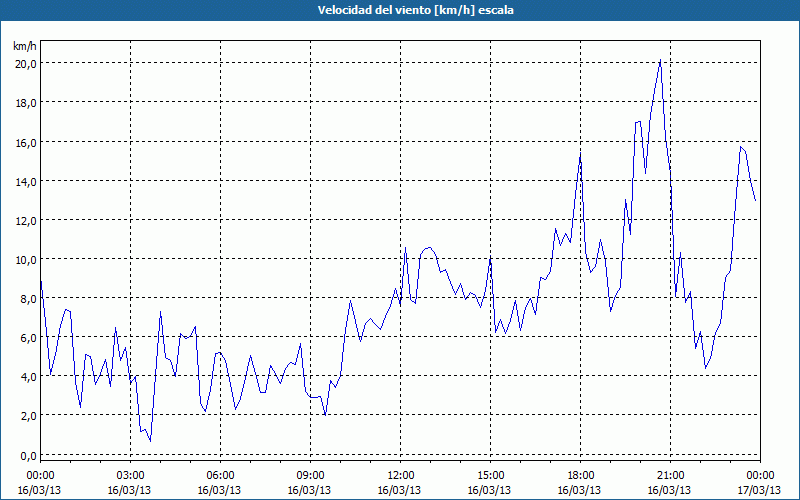This screenshot has width=800, height=500.
Task: Click the wind speed peak near 20 km/h
Action: click(660, 60)
